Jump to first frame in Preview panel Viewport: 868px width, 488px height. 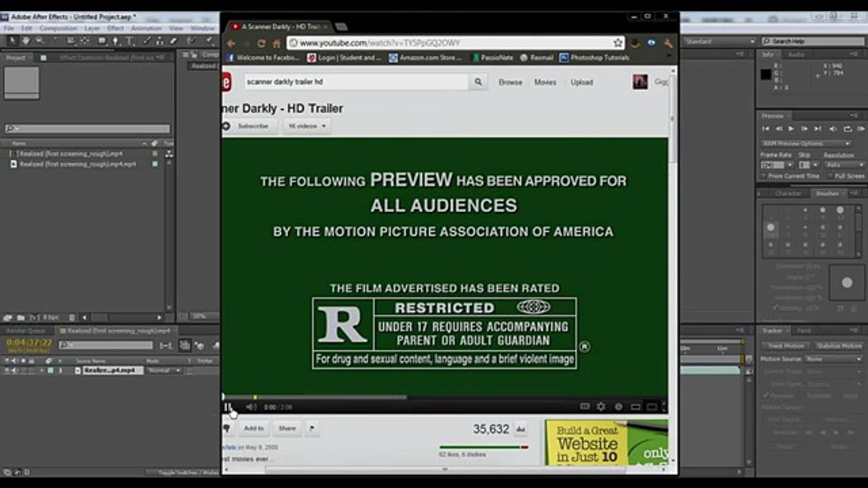[766, 128]
